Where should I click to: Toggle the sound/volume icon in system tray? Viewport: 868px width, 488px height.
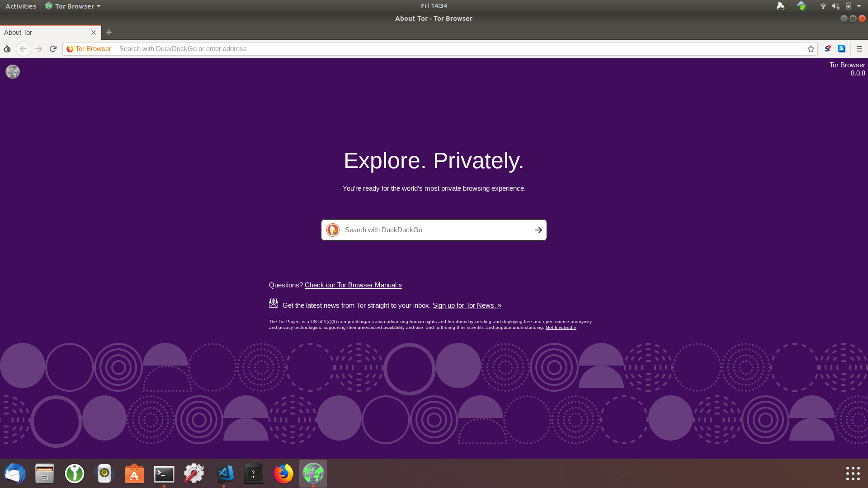pyautogui.click(x=836, y=6)
